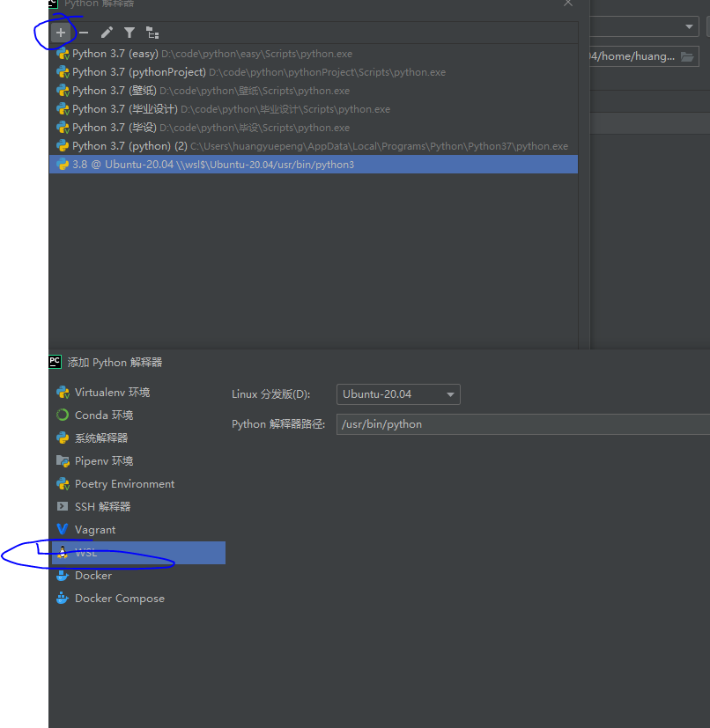710x728 pixels.
Task: Open the Ubuntu-20.04 Linux 分发版 dropdown
Action: coord(397,394)
